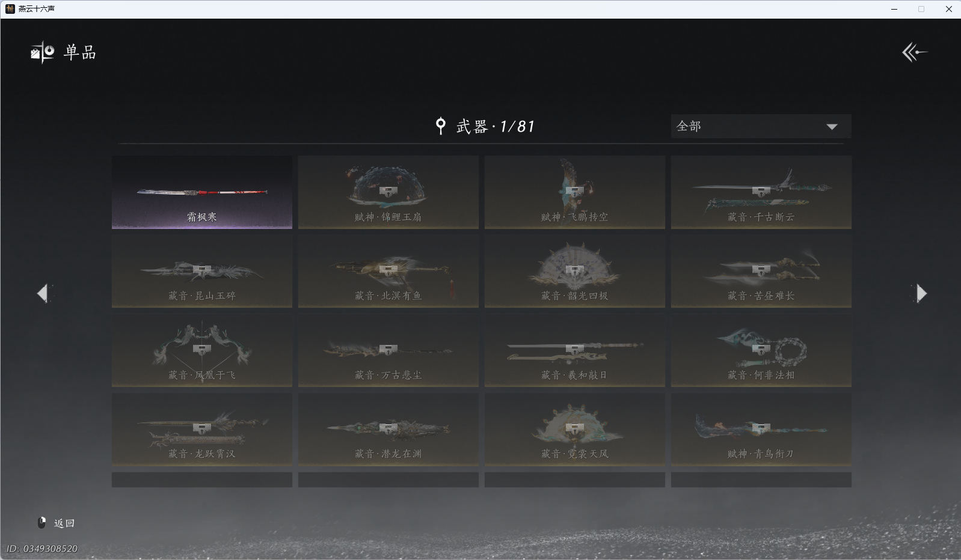Select the 赋神·飞鹏抟空 weapon
This screenshot has height=560, width=961.
click(574, 192)
